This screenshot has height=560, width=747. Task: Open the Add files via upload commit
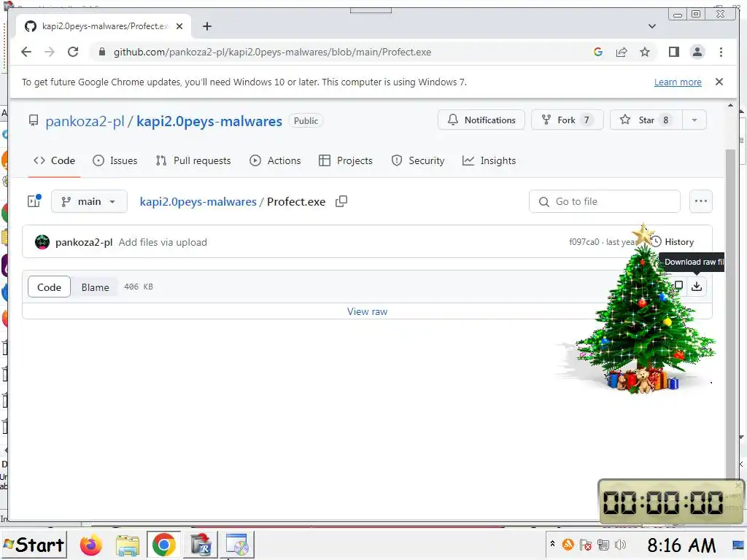(163, 242)
